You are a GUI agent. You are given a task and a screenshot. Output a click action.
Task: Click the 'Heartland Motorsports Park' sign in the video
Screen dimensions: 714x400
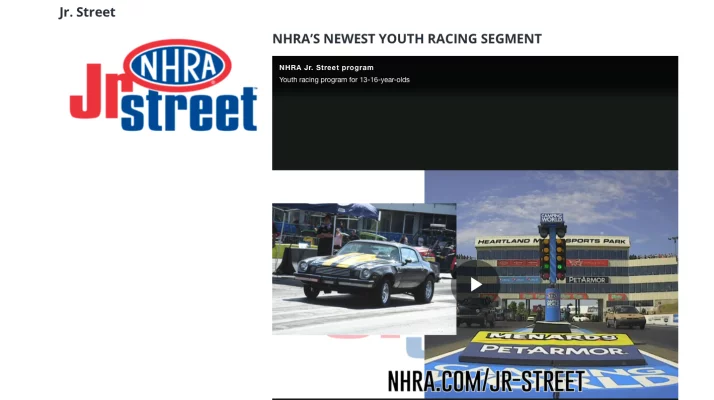pos(552,241)
